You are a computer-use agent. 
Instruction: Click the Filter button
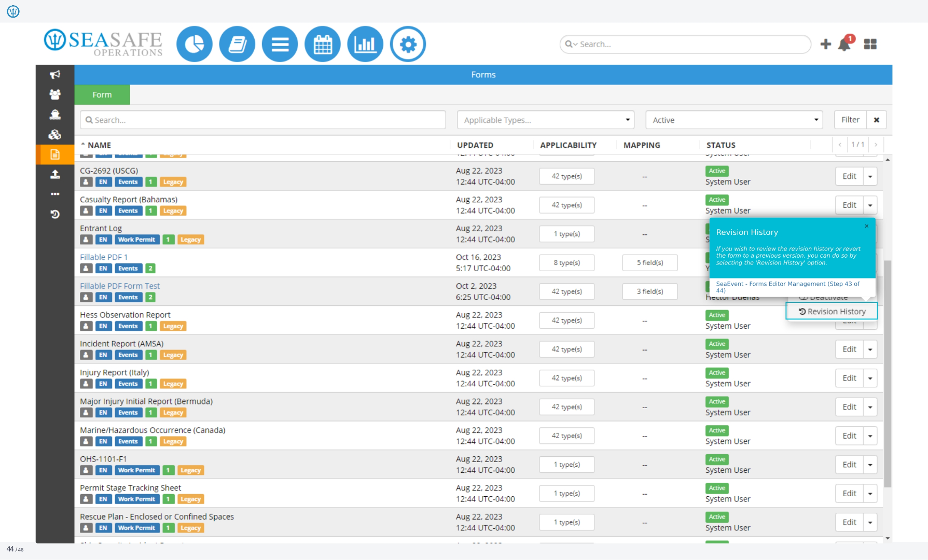point(850,120)
